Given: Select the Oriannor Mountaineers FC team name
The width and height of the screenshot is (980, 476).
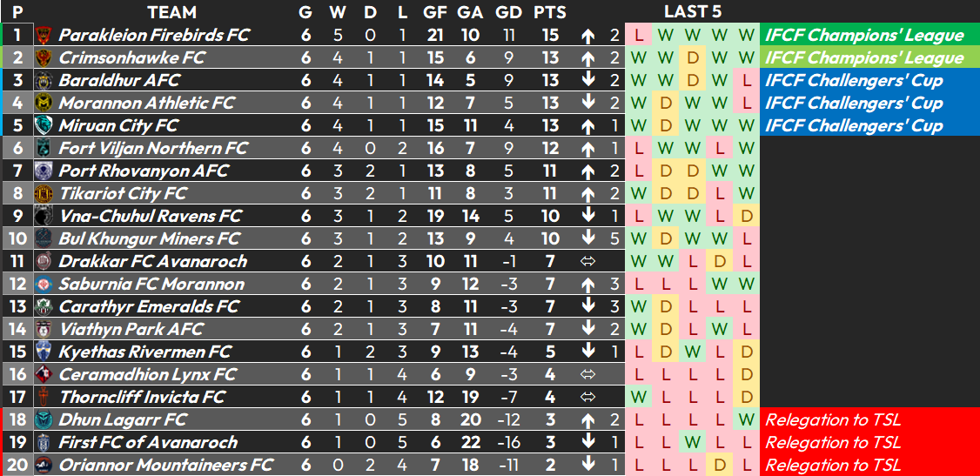Looking at the screenshot, I should pyautogui.click(x=165, y=465).
